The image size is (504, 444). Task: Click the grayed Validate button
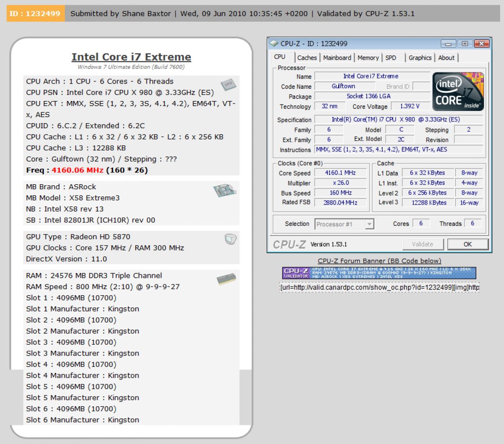point(423,245)
